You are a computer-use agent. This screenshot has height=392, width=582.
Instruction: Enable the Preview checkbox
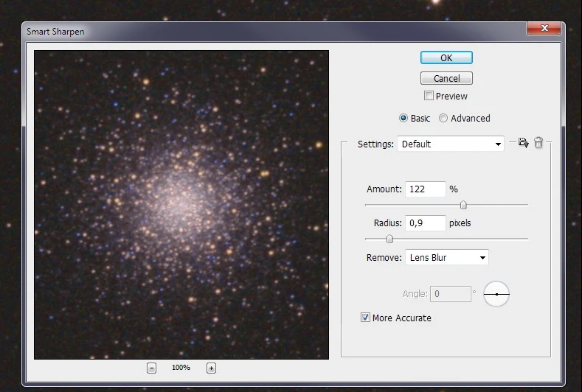click(x=429, y=96)
